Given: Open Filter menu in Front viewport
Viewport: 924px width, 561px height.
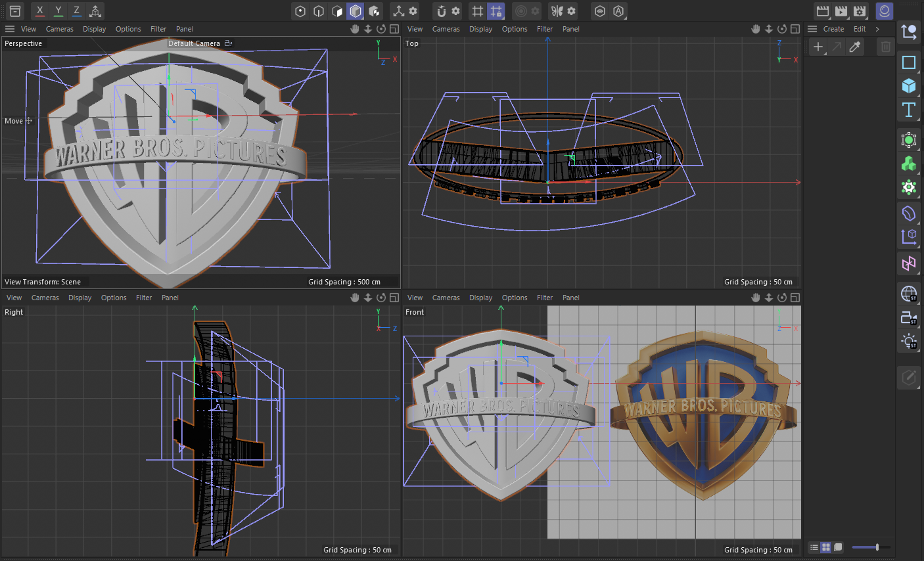Looking at the screenshot, I should coord(545,298).
